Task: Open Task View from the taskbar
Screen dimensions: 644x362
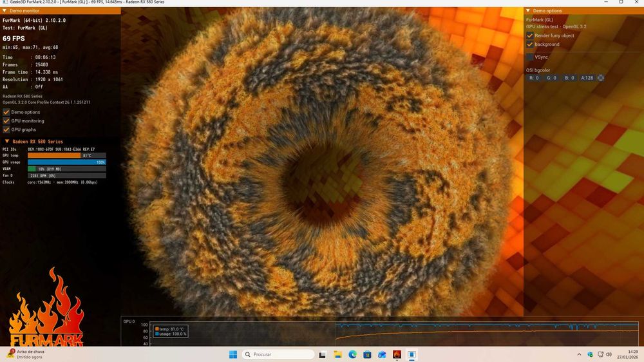Action: tap(323, 354)
